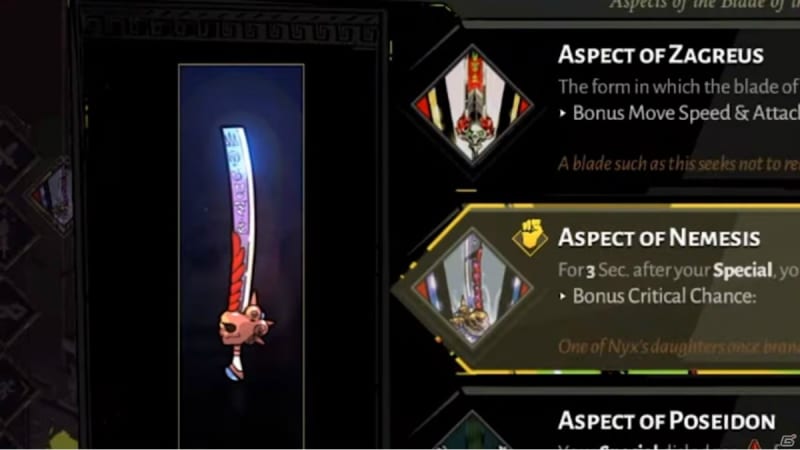The width and height of the screenshot is (800, 450).
Task: Choose the Aspect of Nemesis title
Action: point(659,237)
